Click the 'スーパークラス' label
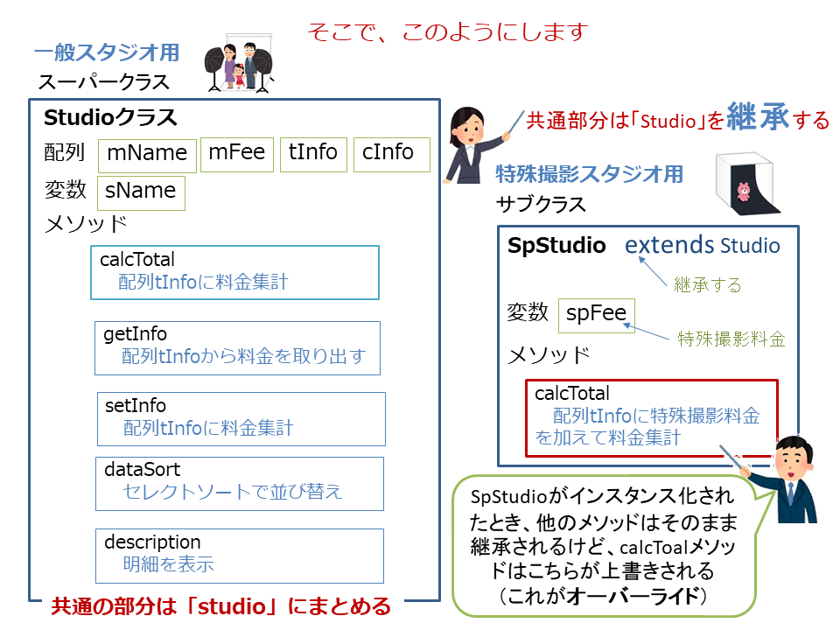 click(104, 82)
